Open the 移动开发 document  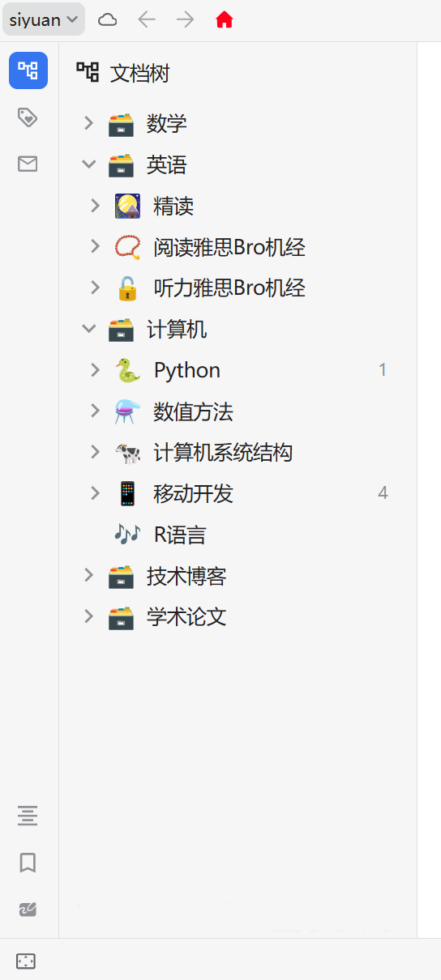193,494
